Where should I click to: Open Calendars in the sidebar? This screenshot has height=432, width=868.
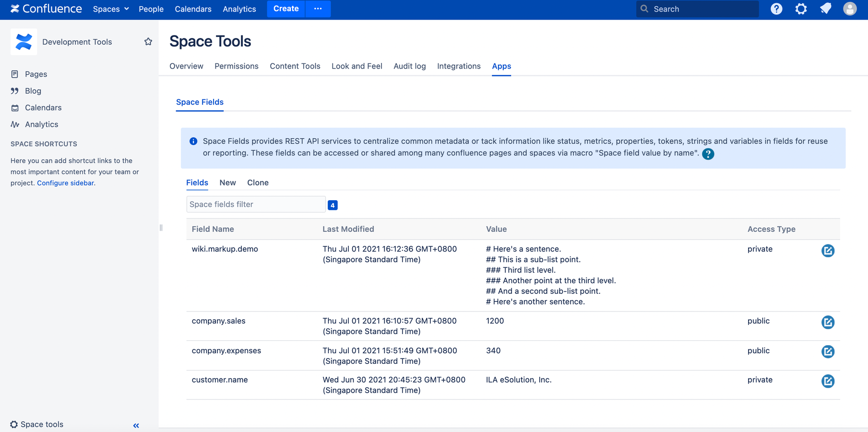43,108
